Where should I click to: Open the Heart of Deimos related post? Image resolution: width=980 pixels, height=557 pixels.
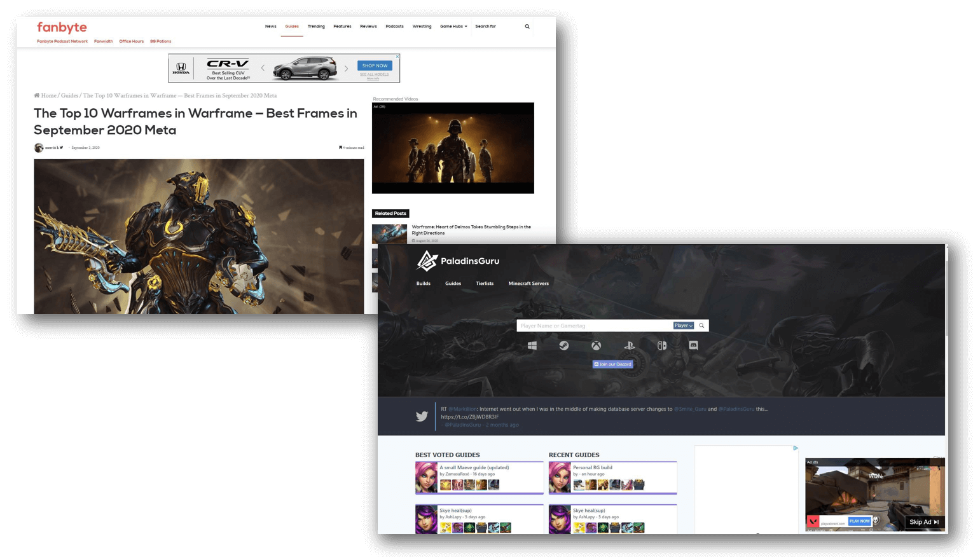pyautogui.click(x=471, y=230)
